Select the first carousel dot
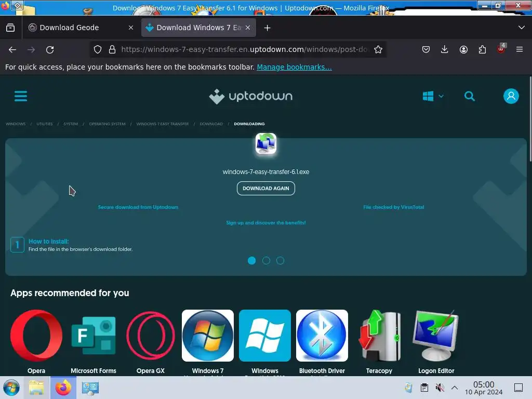532x399 pixels. [251, 260]
